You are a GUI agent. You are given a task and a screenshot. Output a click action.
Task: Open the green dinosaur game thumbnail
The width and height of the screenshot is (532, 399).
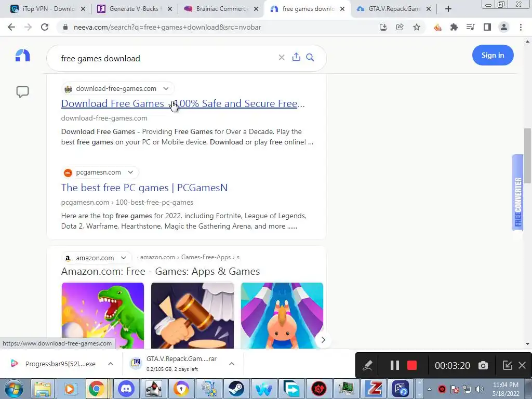click(103, 315)
